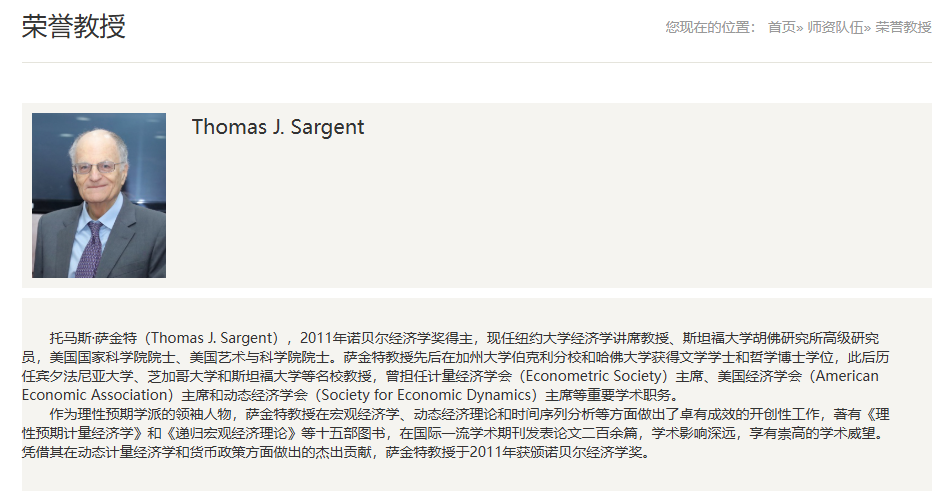The image size is (941, 501).
Task: Click "American" in the biography text
Action: tap(847, 376)
